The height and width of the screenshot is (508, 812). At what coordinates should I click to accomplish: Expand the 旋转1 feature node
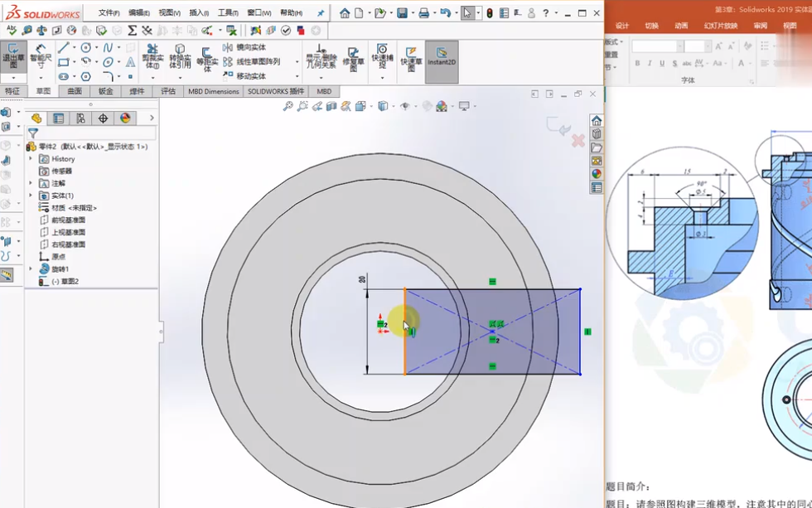pos(31,269)
